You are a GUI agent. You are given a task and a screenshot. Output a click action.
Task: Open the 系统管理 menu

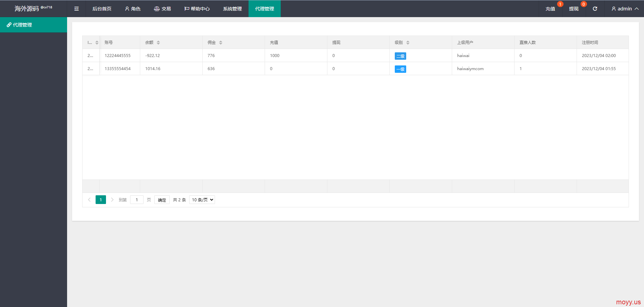[232, 9]
